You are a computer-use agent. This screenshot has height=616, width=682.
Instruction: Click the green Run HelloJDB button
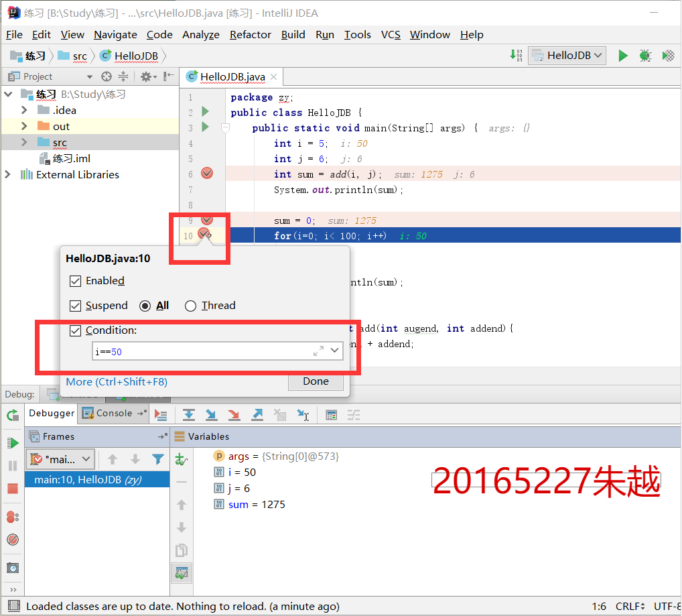[x=623, y=56]
